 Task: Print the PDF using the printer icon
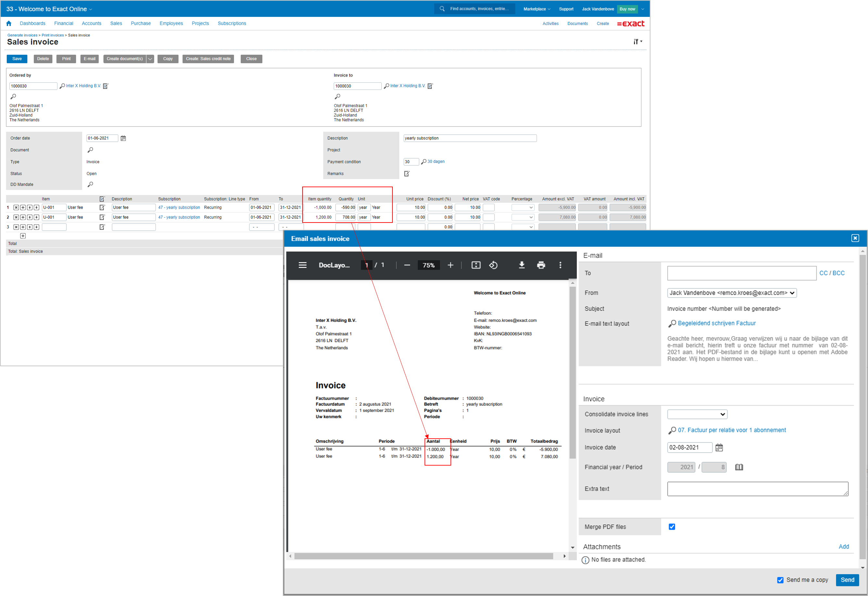pyautogui.click(x=541, y=265)
